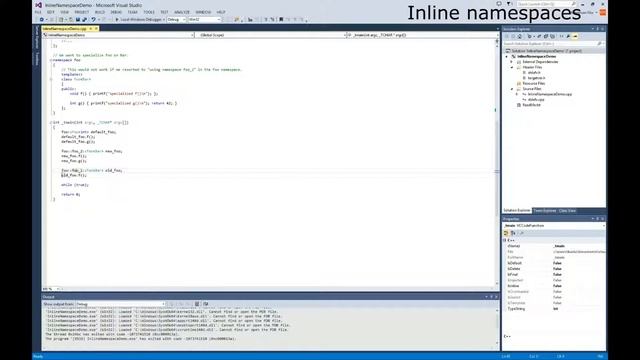The width and height of the screenshot is (640, 360).
Task: Open the TOOLS menu
Action: 149,12
